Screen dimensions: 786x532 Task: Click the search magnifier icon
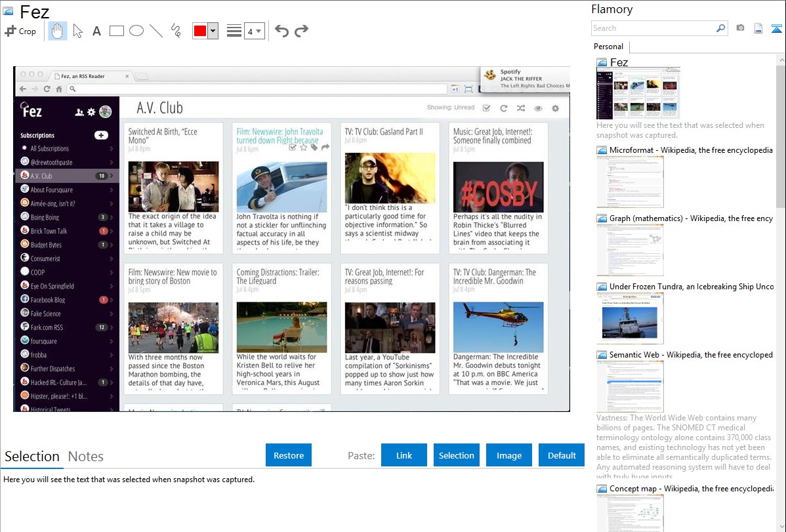[721, 28]
